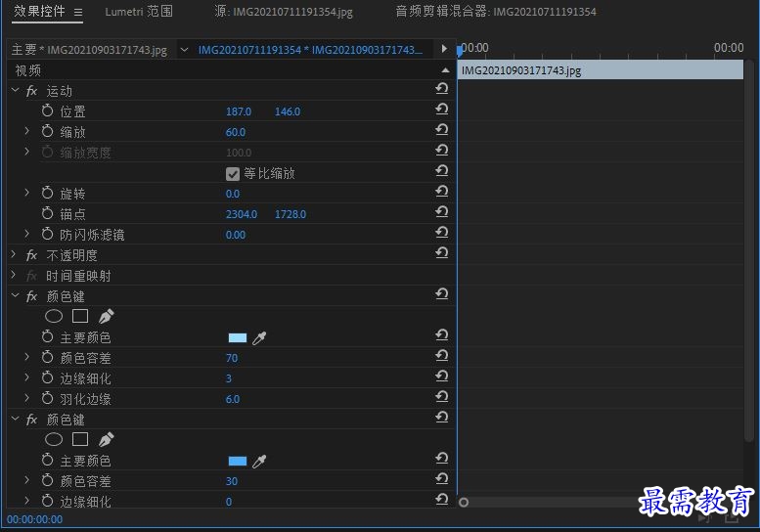Open first 颜色键 light blue color swatch
760x532 pixels.
click(x=238, y=337)
